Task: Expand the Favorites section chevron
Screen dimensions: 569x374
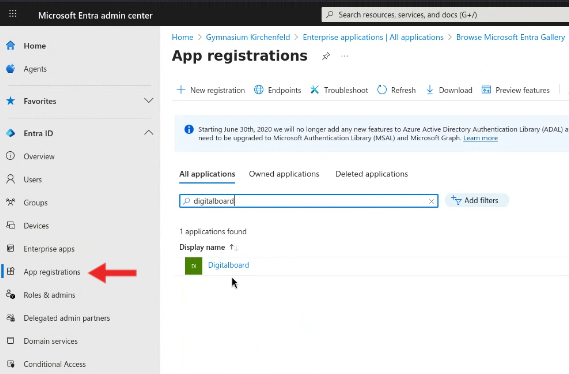Action: pyautogui.click(x=148, y=100)
